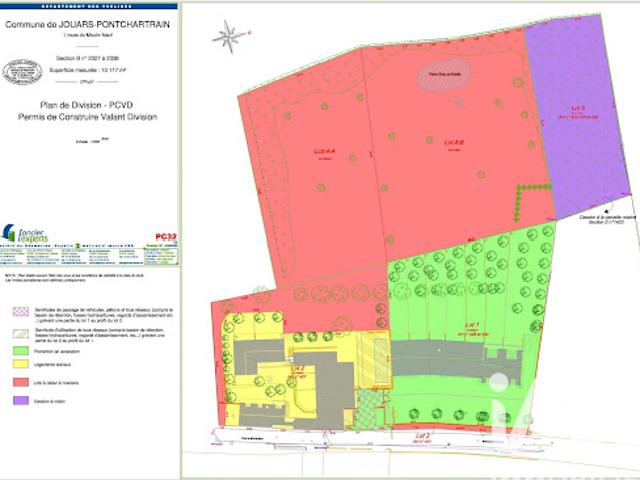Screen dimensions: 640x480
Task: Click the red PC32 document reference
Action: (x=166, y=237)
